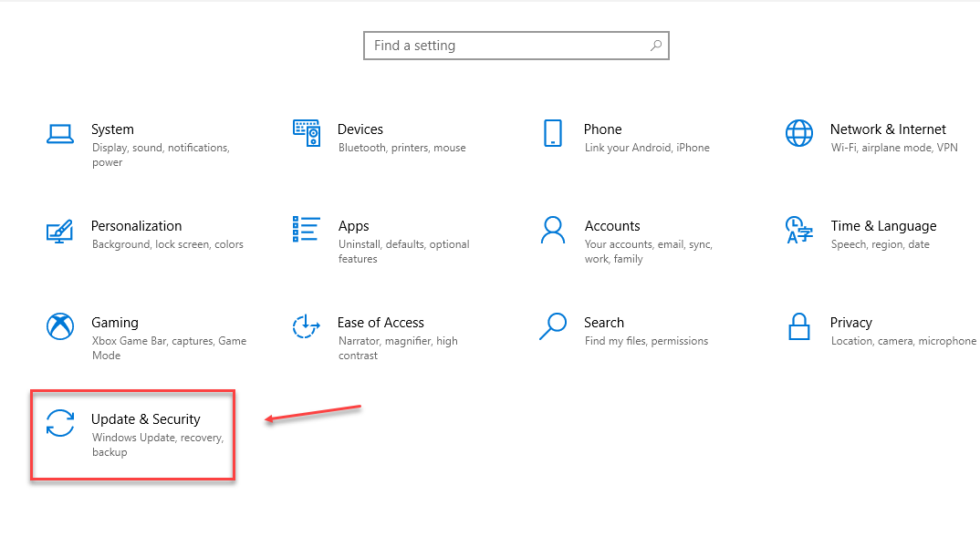Click 'Display, sound, notifications, power' description

pyautogui.click(x=161, y=155)
